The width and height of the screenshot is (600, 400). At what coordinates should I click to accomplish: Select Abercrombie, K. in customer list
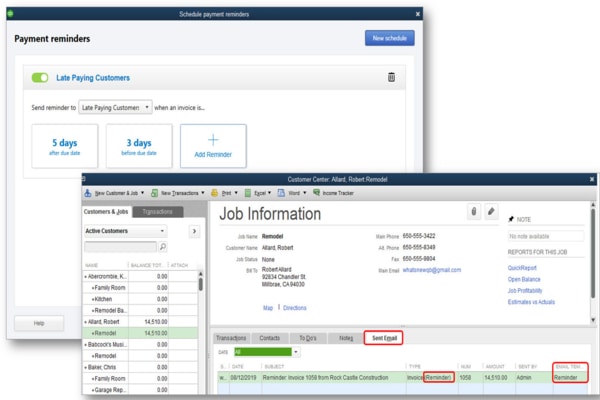(140, 276)
